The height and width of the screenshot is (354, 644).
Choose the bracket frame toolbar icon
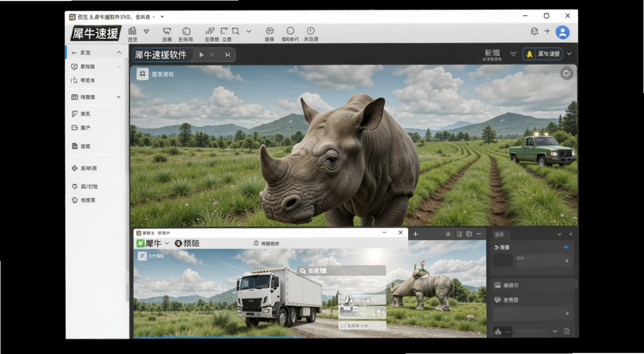(x=225, y=31)
